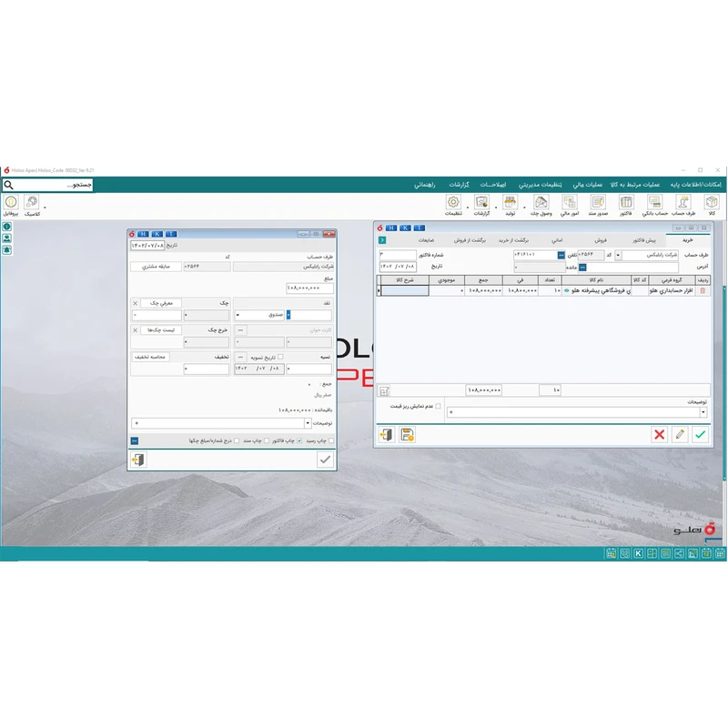Image resolution: width=728 pixels, height=728 pixels.
Task: Click the green checkmark to confirm invoice
Action: point(700,435)
